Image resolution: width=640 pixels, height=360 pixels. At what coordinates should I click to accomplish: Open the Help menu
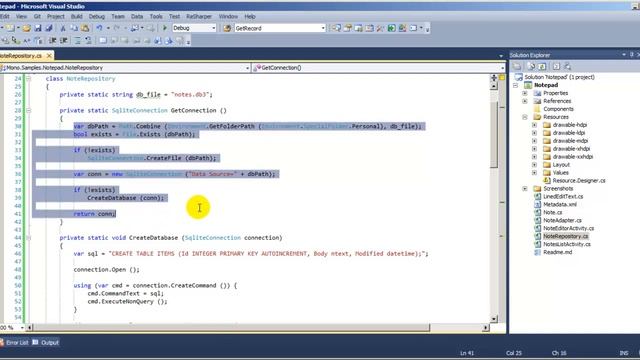tap(250, 16)
